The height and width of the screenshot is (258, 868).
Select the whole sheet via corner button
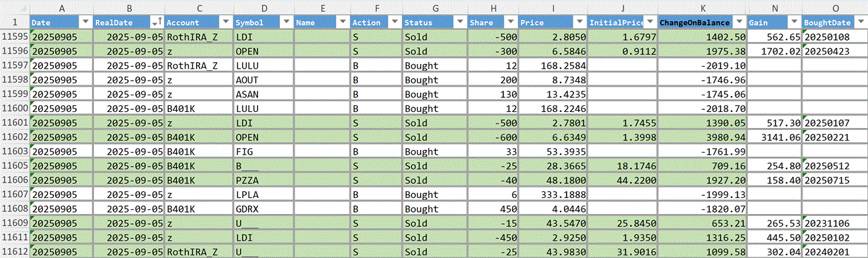tap(15, 8)
